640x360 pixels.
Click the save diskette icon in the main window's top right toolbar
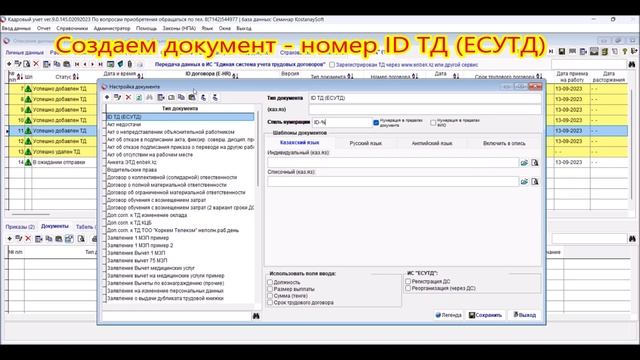[562, 51]
